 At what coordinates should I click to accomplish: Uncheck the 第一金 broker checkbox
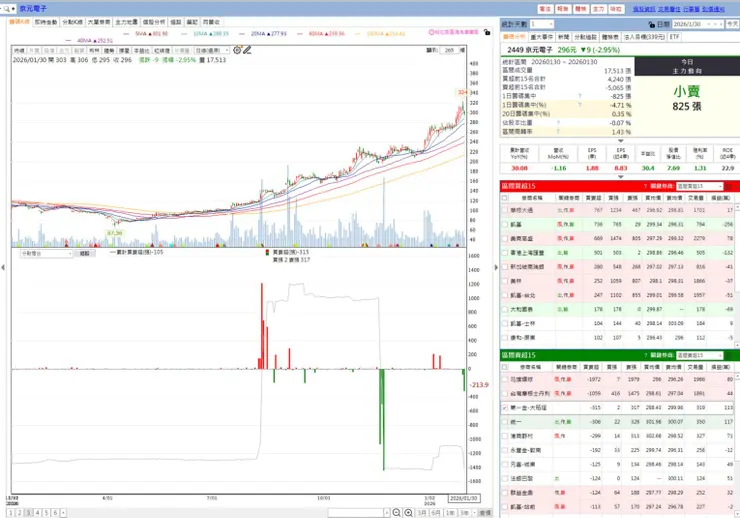505,408
